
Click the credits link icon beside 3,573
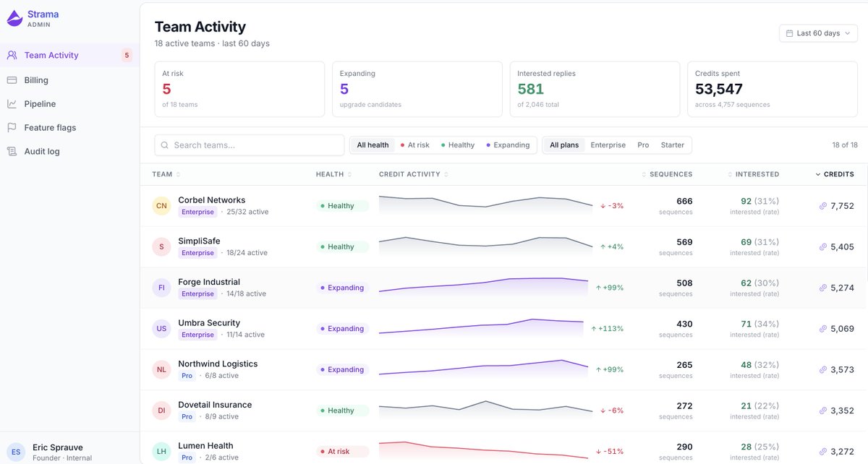point(822,370)
